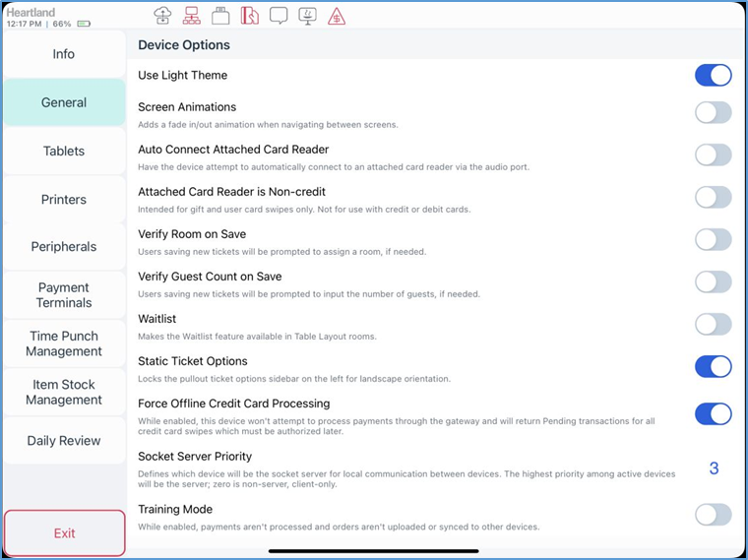Go to Item Stock Management section
The height and width of the screenshot is (560, 748).
tap(64, 392)
